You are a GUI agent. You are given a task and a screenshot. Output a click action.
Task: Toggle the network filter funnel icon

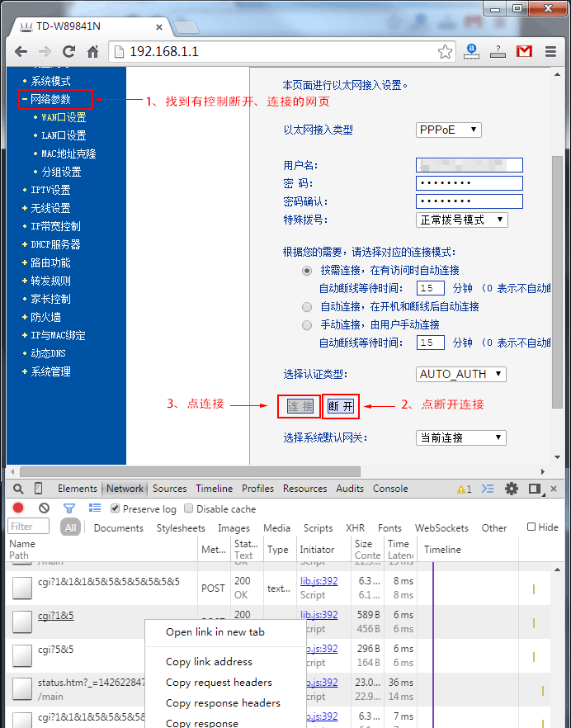click(x=69, y=508)
